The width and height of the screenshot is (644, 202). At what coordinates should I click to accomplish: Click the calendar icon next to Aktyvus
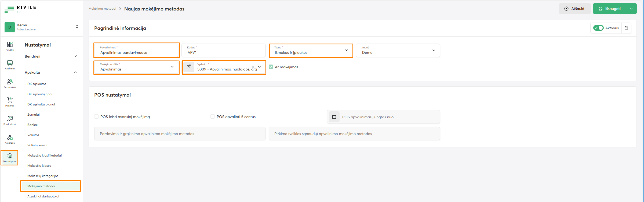tap(626, 28)
